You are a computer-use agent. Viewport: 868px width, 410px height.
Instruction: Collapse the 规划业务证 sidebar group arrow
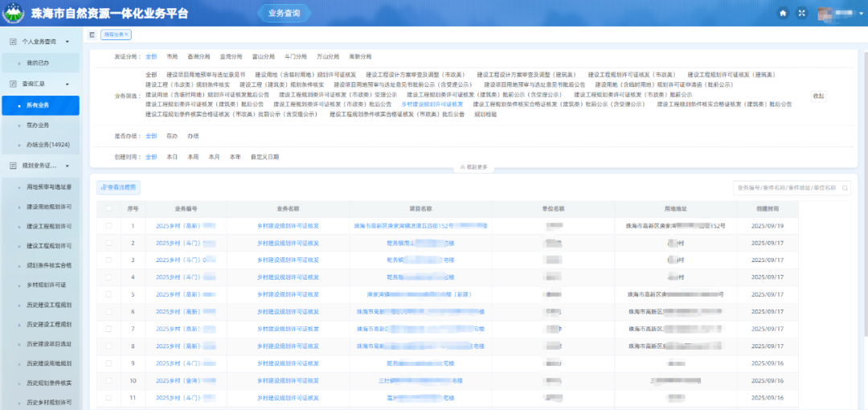click(68, 166)
